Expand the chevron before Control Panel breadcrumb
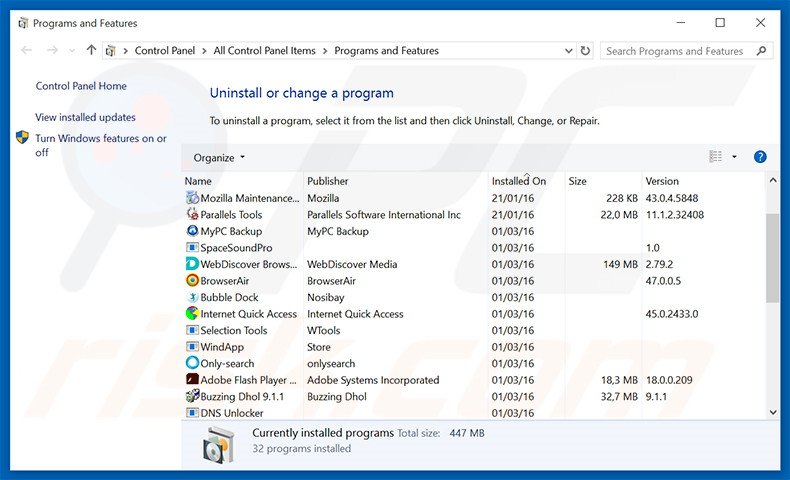This screenshot has width=790, height=480. [x=125, y=51]
